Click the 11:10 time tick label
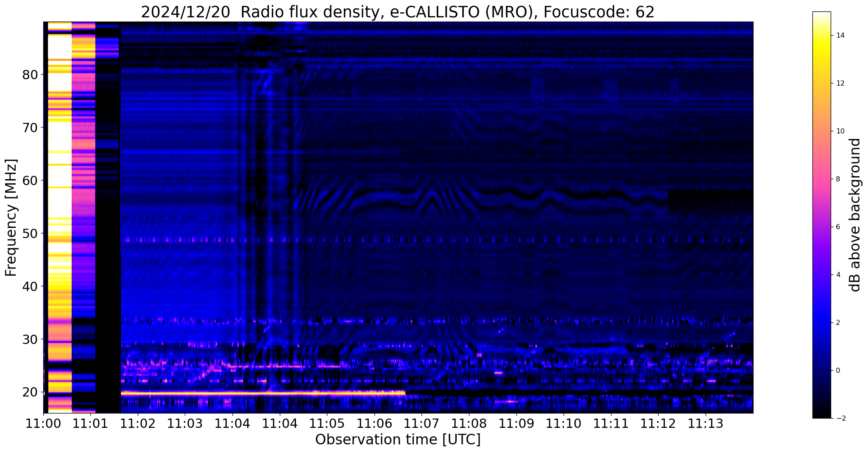Image resolution: width=868 pixels, height=452 pixels. pos(564,423)
